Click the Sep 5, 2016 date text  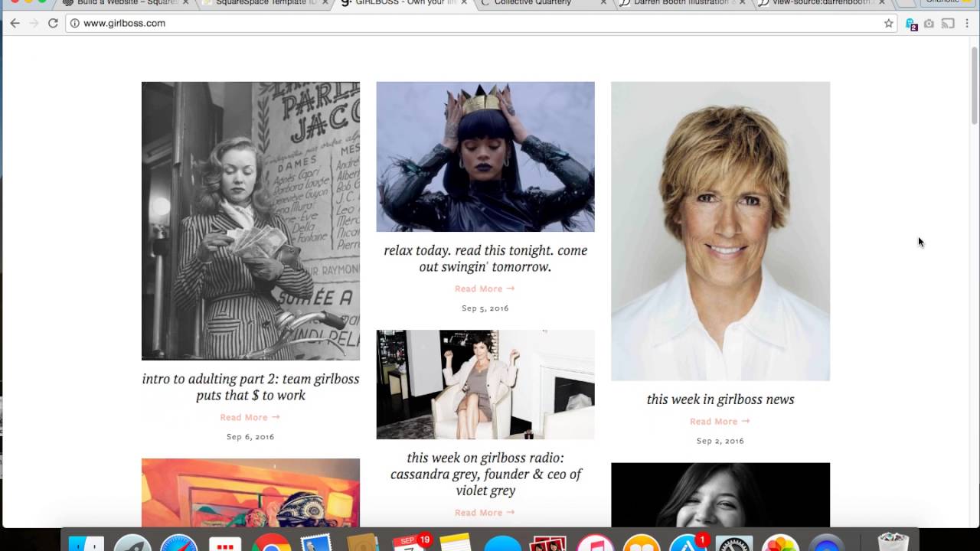pos(485,308)
